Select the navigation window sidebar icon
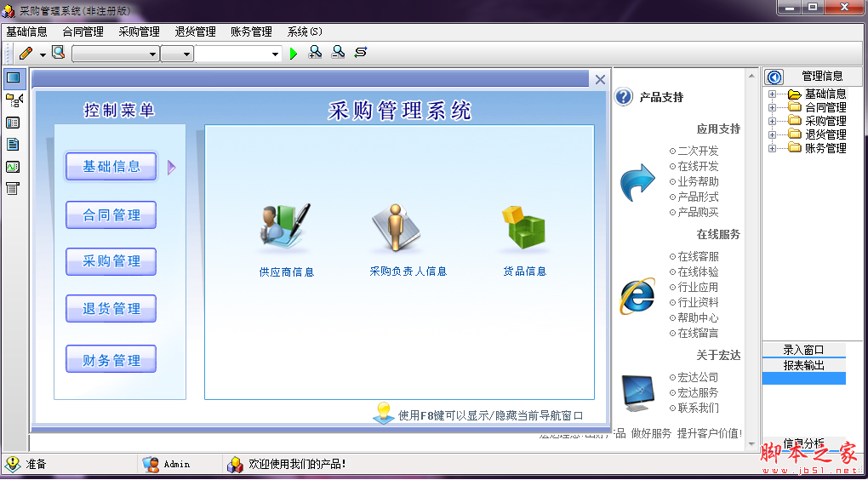Image resolution: width=868 pixels, height=480 pixels. tap(13, 78)
